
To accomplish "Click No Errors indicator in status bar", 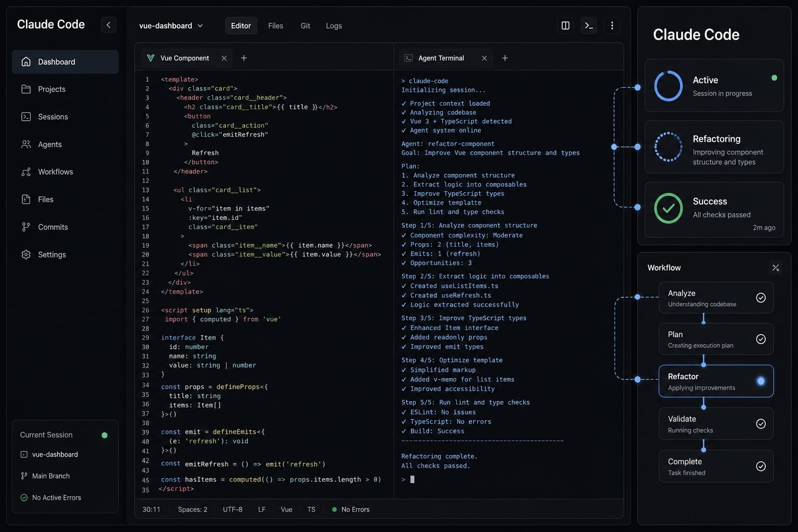I will [x=351, y=510].
